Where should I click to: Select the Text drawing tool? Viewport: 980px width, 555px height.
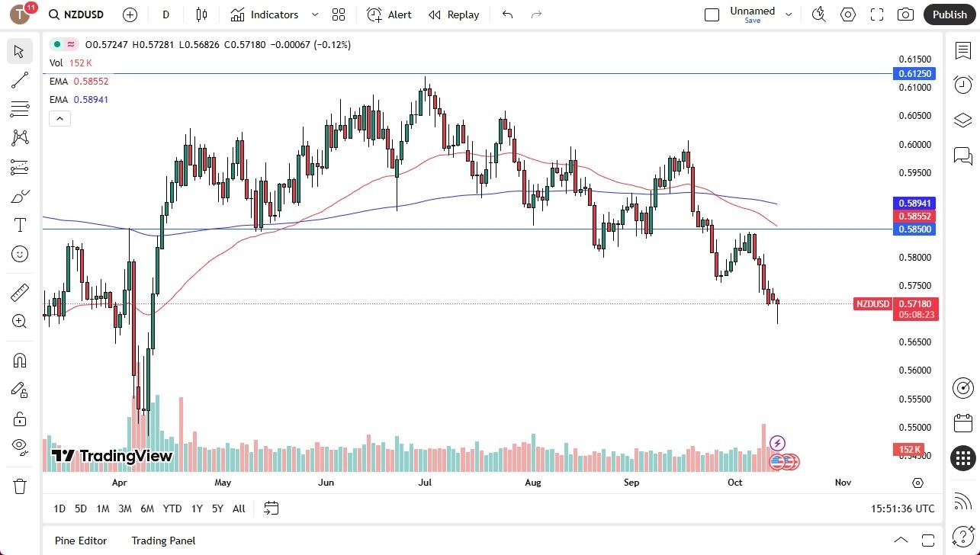click(19, 225)
